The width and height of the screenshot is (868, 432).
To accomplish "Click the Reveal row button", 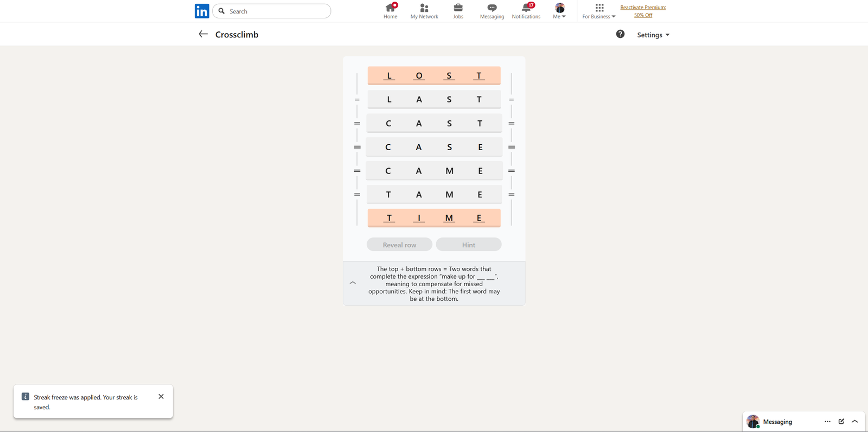I will tap(399, 244).
